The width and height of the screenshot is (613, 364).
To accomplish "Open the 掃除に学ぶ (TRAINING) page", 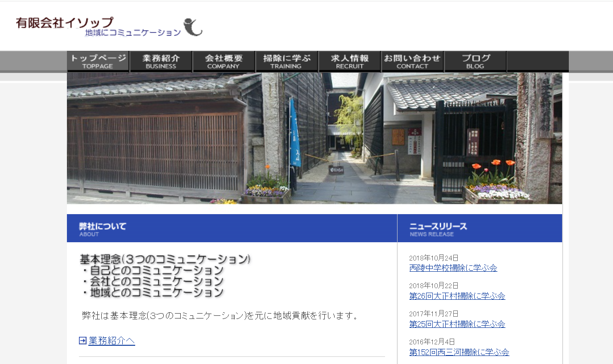I will tap(286, 61).
